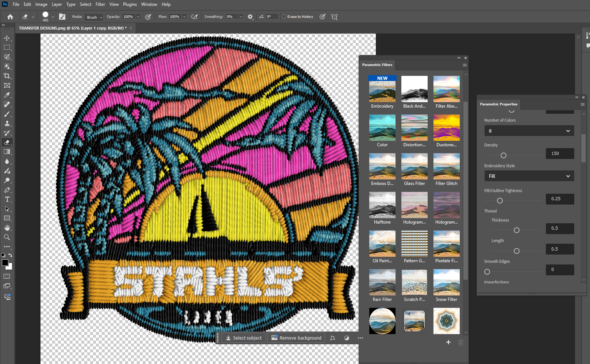
Task: Enable Erase to History checkbox
Action: point(284,17)
